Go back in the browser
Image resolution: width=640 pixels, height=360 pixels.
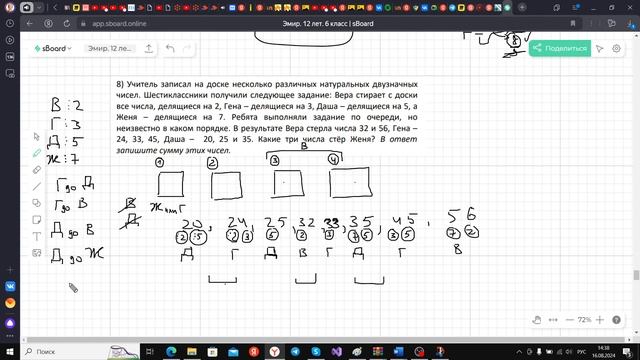pos(29,24)
